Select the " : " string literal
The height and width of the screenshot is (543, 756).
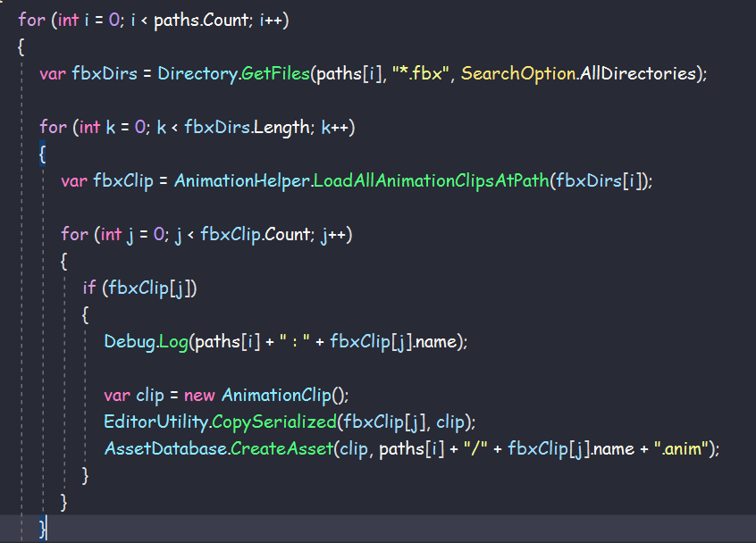tap(294, 341)
